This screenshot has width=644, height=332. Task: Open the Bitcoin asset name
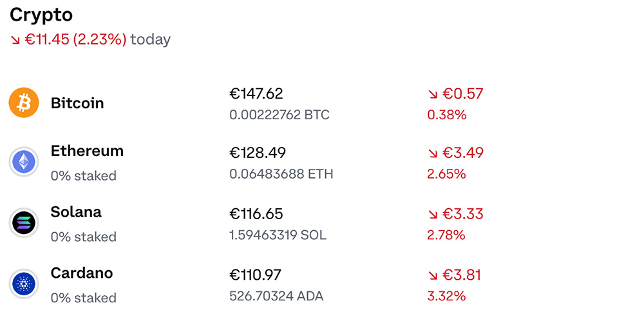click(77, 103)
